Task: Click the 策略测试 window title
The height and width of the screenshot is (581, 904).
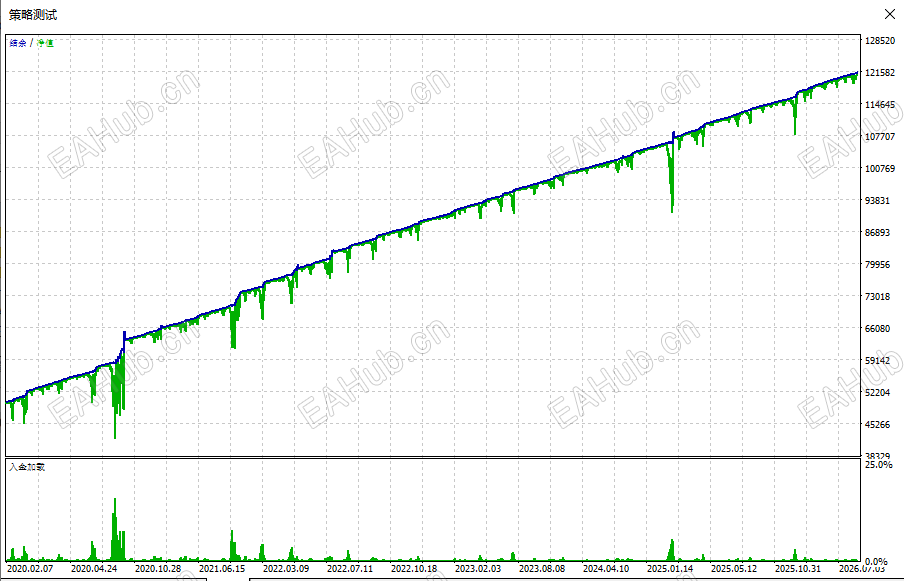Action: pos(33,15)
